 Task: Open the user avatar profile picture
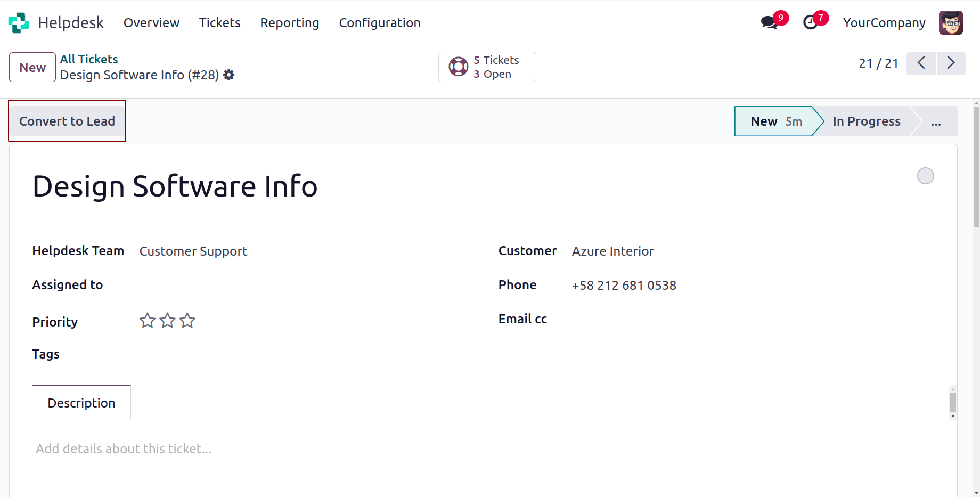tap(951, 22)
